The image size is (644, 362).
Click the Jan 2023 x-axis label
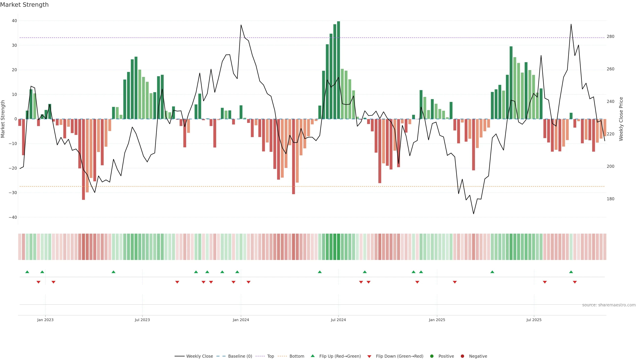click(x=45, y=320)
